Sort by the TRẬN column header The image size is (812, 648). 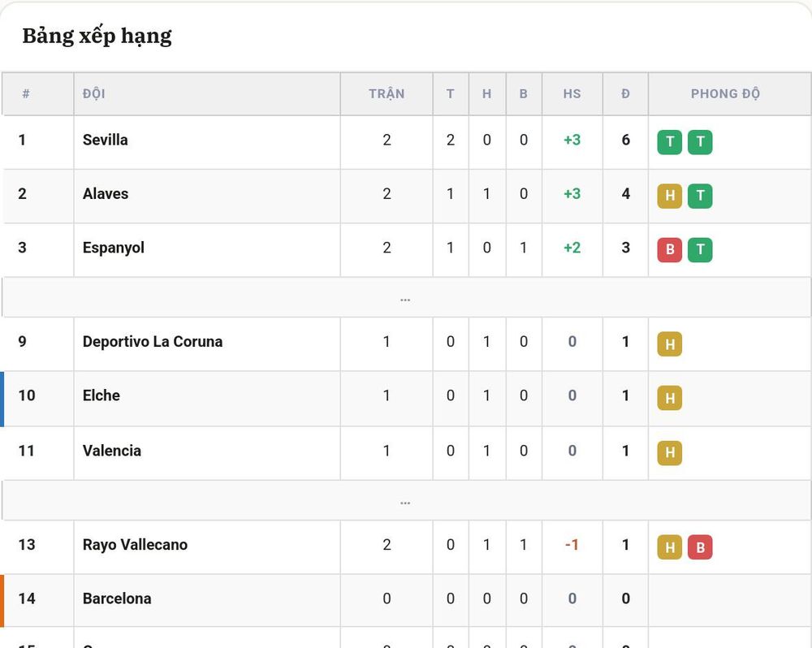pyautogui.click(x=387, y=93)
